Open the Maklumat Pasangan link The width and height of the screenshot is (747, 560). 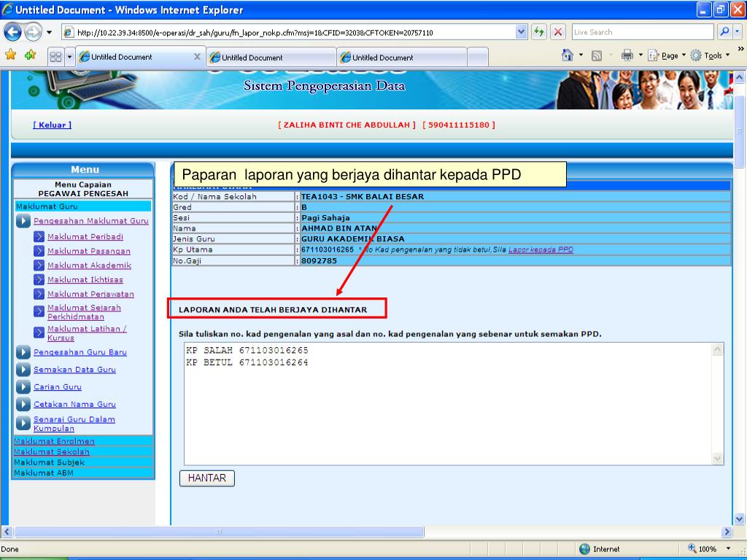click(88, 251)
